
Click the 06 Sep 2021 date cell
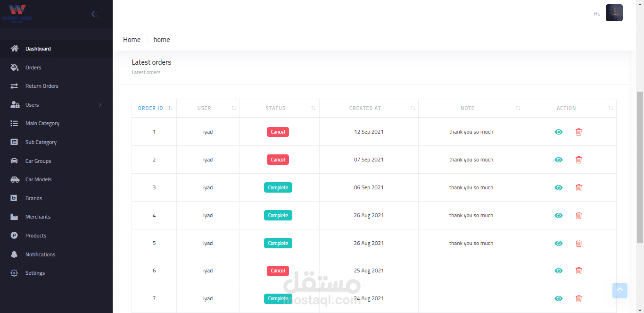pyautogui.click(x=369, y=187)
